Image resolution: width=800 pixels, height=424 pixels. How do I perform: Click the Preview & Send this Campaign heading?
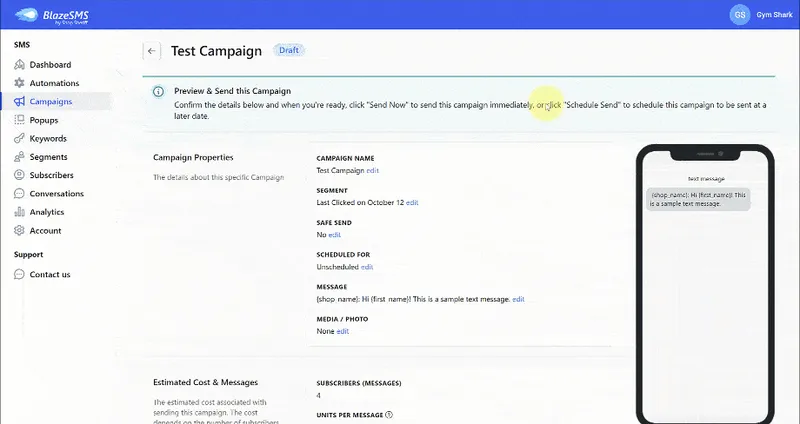point(233,91)
